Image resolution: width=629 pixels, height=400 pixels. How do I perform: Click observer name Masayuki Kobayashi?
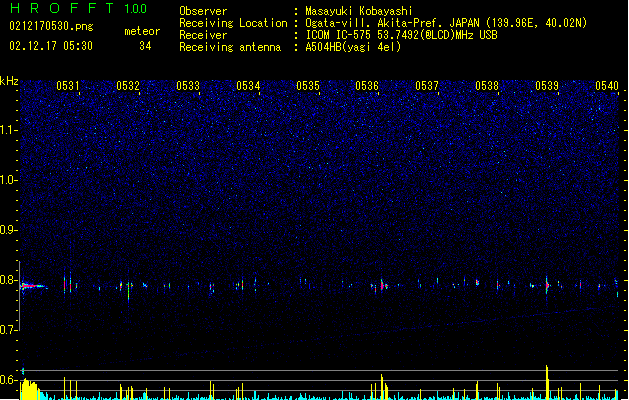(x=359, y=11)
